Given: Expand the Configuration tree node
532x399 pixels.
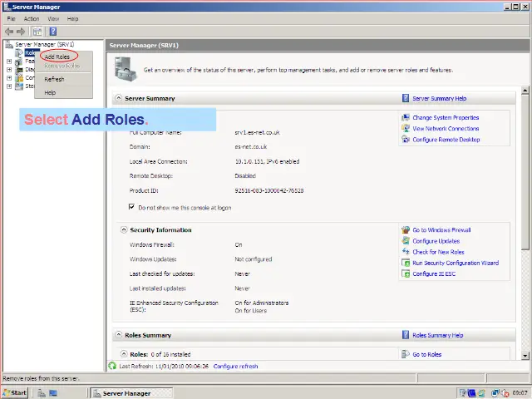Looking at the screenshot, I should [9, 77].
